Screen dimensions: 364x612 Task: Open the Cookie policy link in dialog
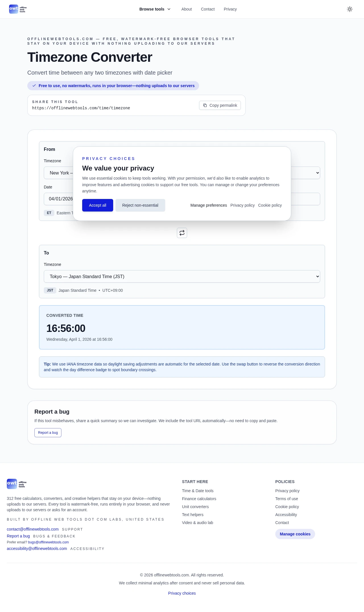tap(270, 205)
